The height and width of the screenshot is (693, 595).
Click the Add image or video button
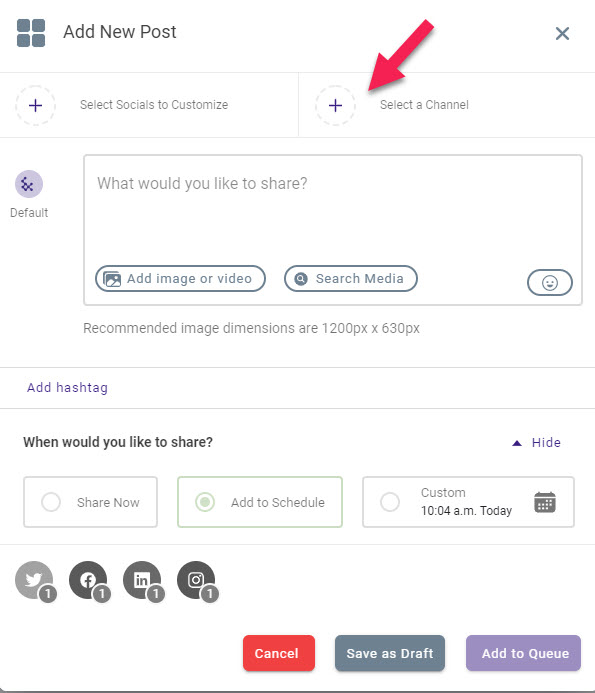pos(180,278)
